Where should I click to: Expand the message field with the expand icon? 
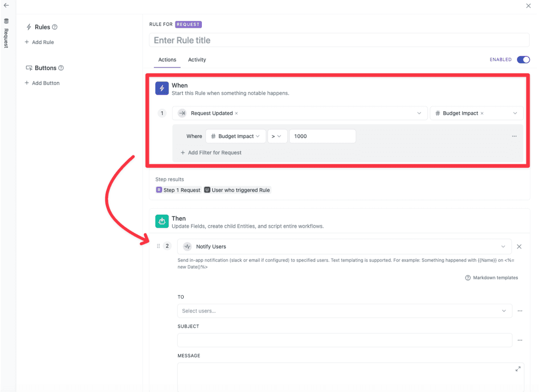518,369
